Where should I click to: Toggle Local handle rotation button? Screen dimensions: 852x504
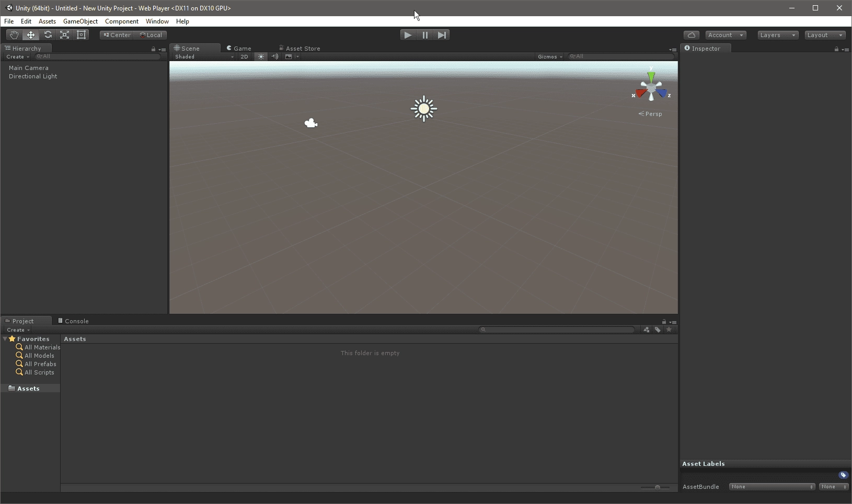(151, 35)
